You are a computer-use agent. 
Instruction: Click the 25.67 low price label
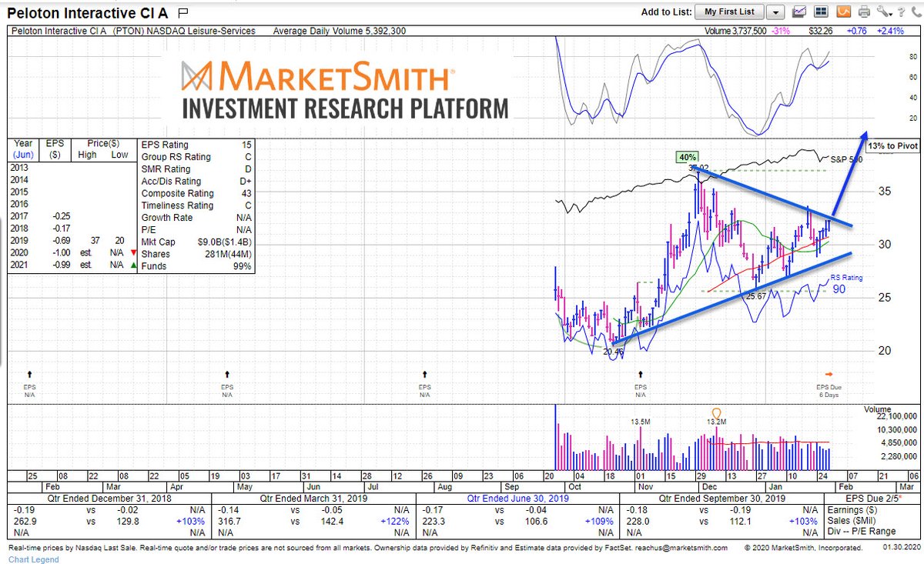758,295
